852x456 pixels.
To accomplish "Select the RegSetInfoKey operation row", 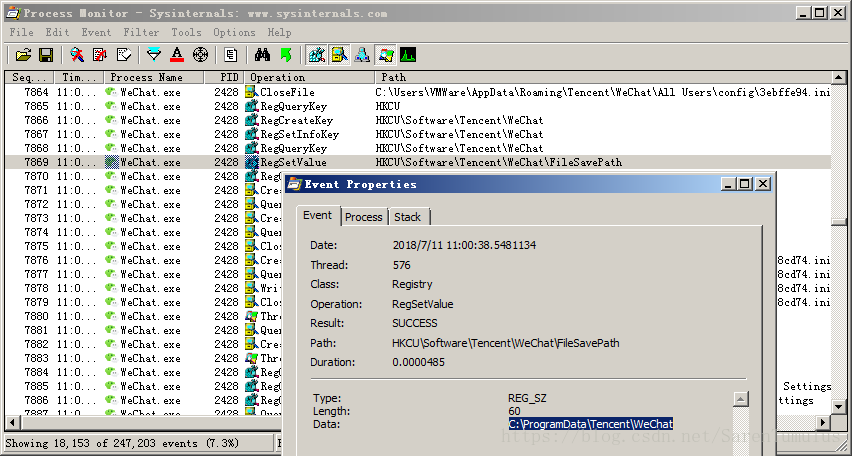I will [418, 134].
